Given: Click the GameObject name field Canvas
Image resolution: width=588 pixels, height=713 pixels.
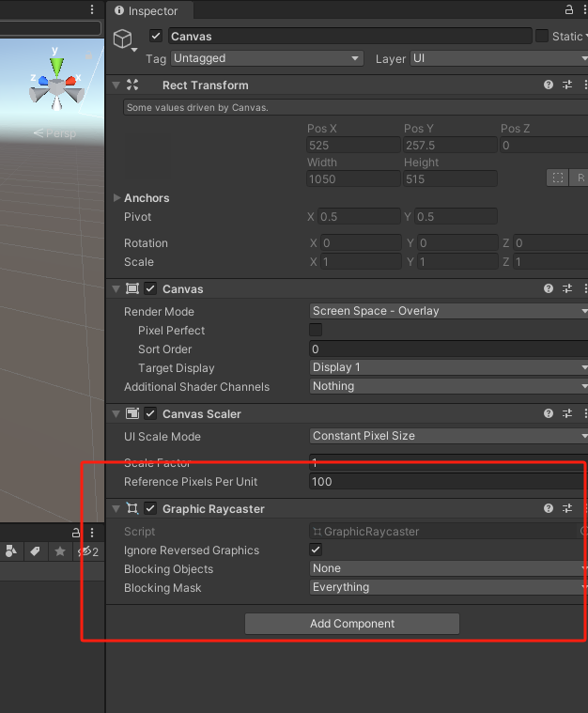Looking at the screenshot, I should pyautogui.click(x=349, y=36).
